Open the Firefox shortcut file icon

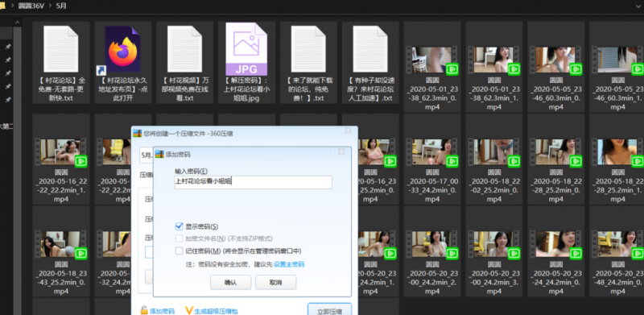click(x=122, y=49)
